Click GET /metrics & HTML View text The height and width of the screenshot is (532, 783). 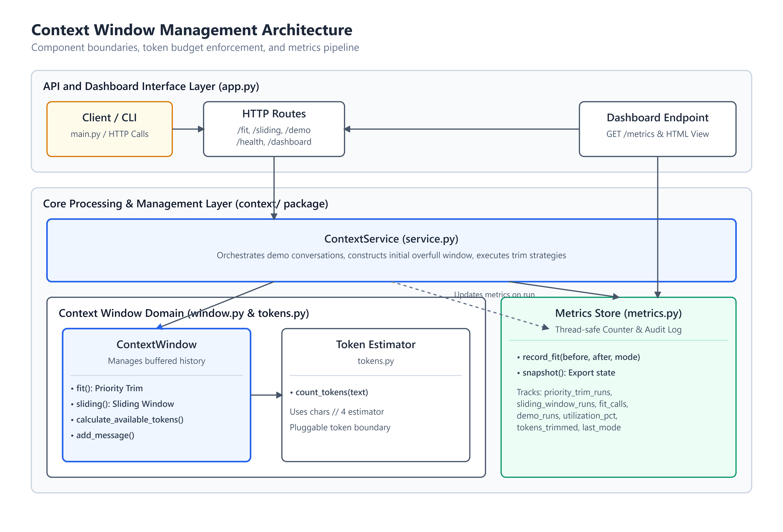point(657,134)
